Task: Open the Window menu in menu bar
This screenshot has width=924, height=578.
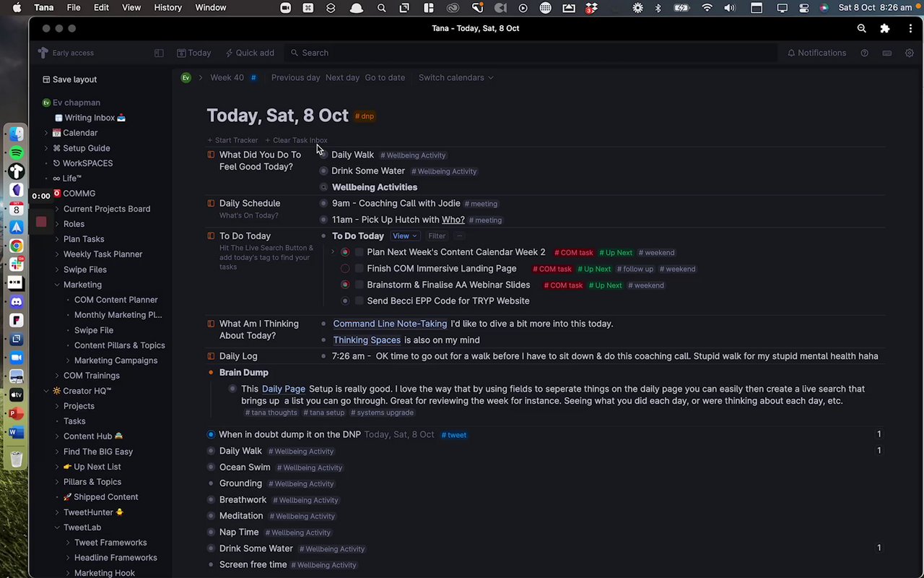Action: point(211,8)
